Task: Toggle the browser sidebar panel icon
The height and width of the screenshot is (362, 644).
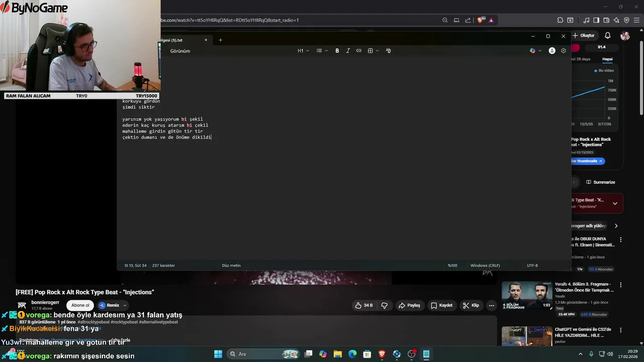Action: click(x=596, y=20)
